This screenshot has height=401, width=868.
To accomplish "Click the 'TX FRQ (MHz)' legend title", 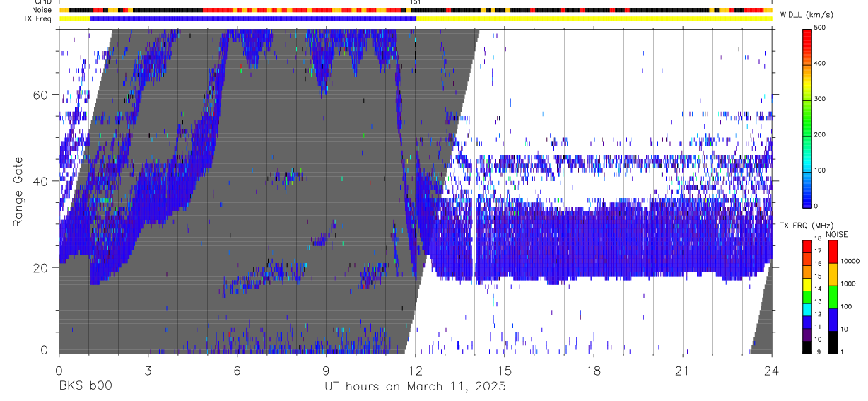I will pos(802,226).
